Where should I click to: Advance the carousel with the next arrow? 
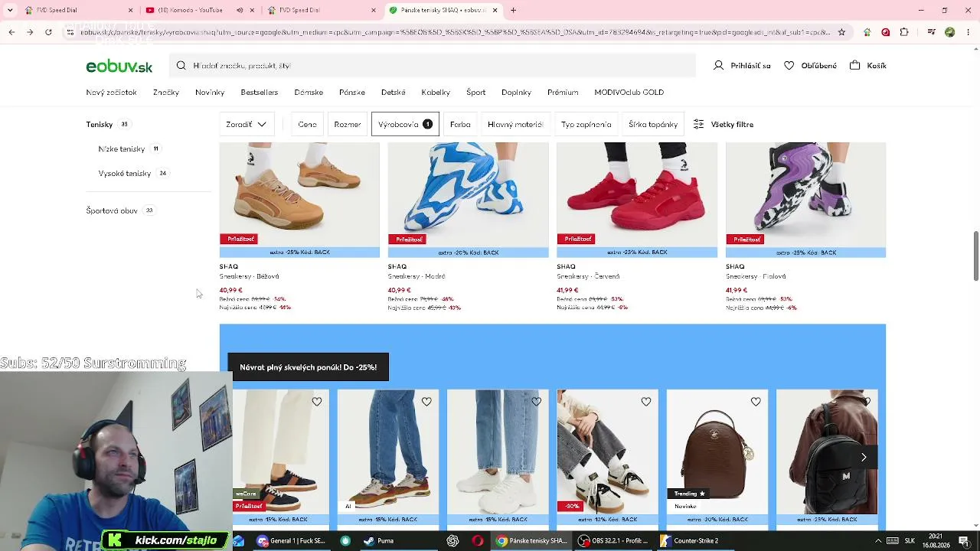[x=864, y=457]
